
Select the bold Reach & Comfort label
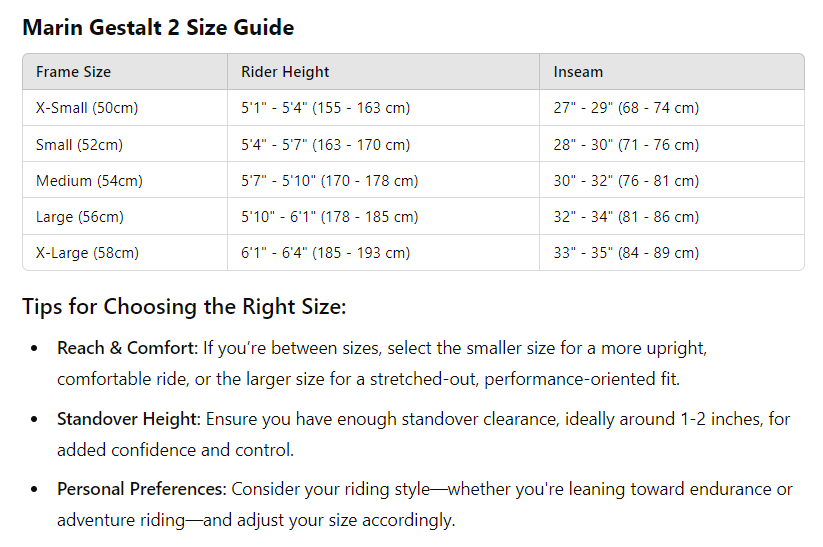tap(126, 349)
